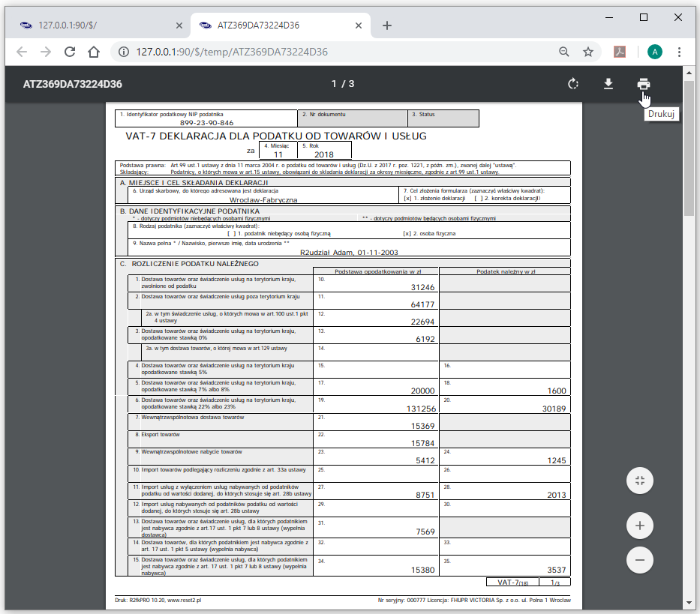Zoom in on the PDF with the plus button

tap(640, 526)
